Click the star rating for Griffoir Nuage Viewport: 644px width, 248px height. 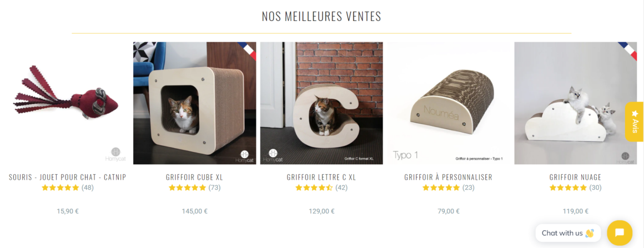click(x=568, y=188)
